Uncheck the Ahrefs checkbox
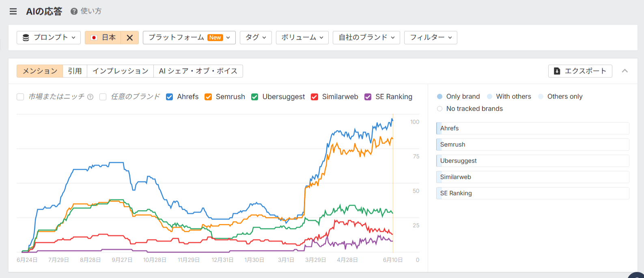This screenshot has height=278, width=644. (170, 97)
